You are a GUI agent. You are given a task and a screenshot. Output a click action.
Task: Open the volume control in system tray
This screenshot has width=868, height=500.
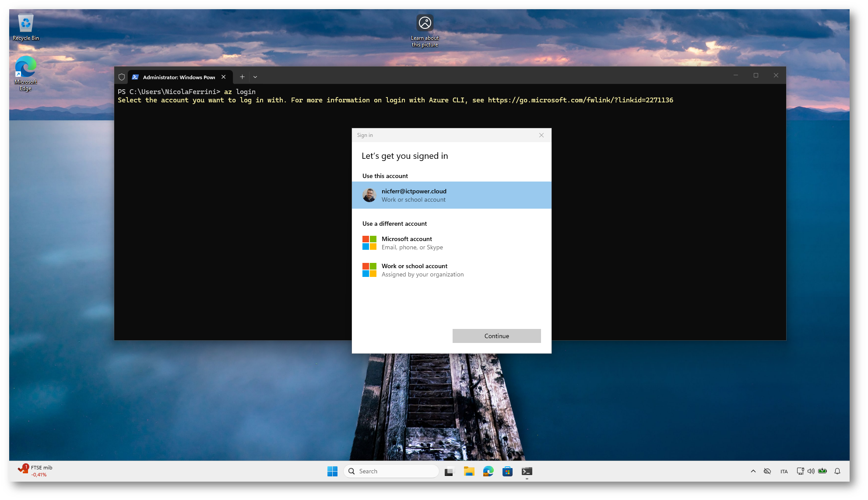coord(811,471)
